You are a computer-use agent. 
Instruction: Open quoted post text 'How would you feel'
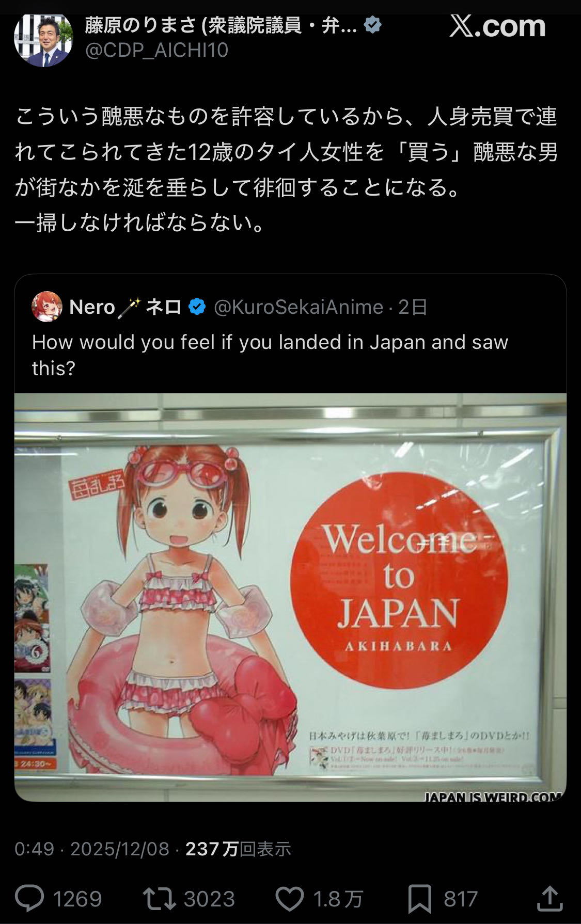click(x=270, y=355)
